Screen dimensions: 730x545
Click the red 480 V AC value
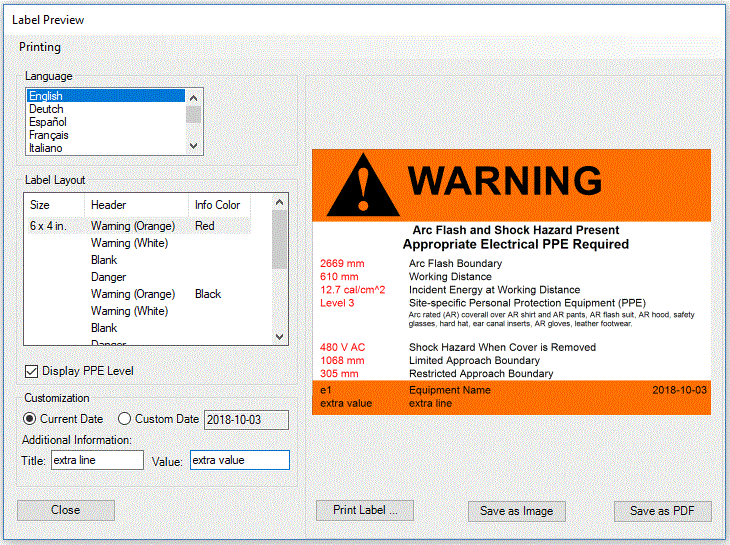point(343,347)
